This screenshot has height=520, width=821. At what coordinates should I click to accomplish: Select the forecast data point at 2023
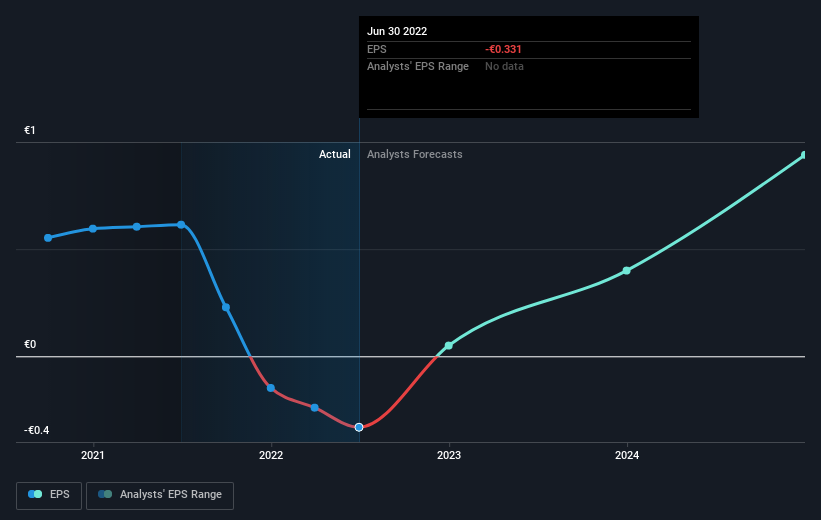[449, 346]
